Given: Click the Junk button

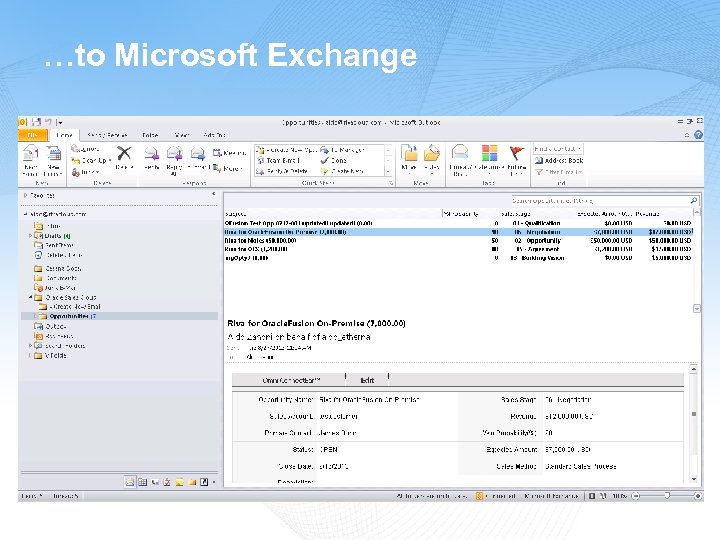Looking at the screenshot, I should (x=85, y=172).
